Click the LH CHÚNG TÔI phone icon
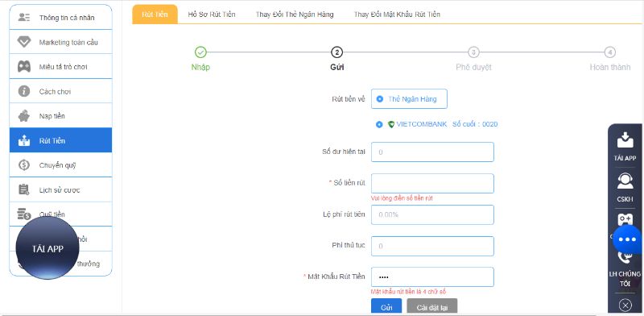This screenshot has height=316, width=644. (x=625, y=259)
